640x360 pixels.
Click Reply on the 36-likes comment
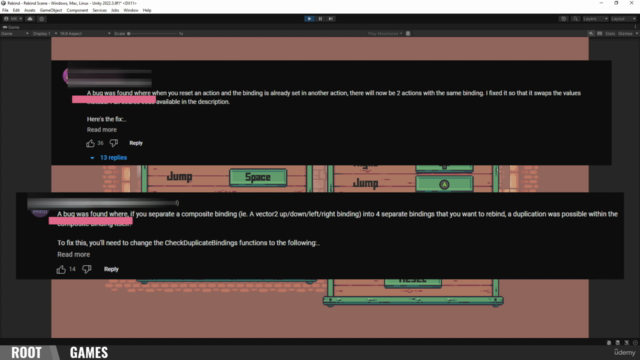click(x=136, y=143)
